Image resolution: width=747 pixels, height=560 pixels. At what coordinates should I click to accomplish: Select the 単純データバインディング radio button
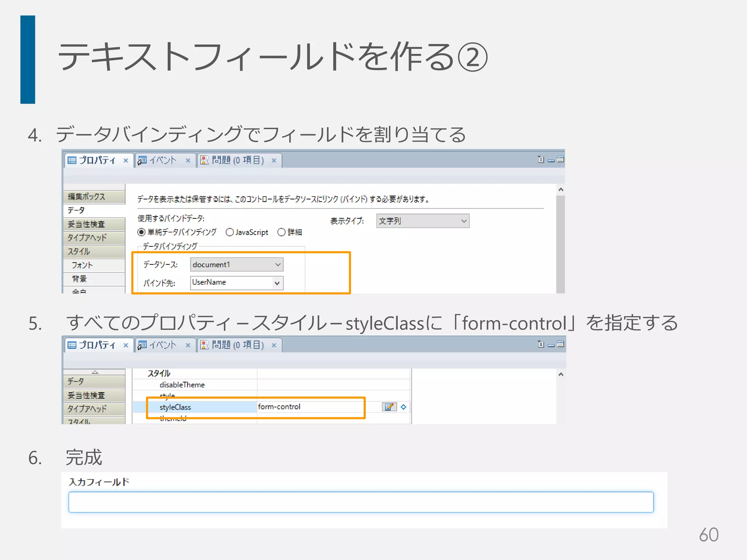(142, 232)
